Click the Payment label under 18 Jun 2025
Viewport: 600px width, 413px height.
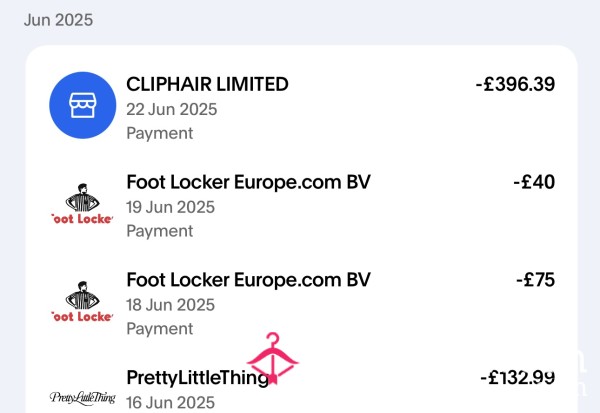[x=160, y=329]
